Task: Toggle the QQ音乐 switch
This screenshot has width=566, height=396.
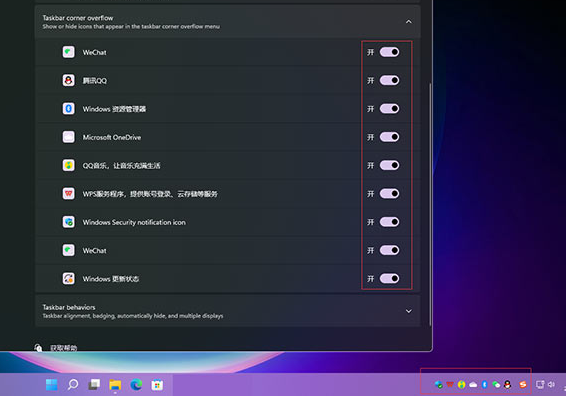Action: (x=389, y=165)
